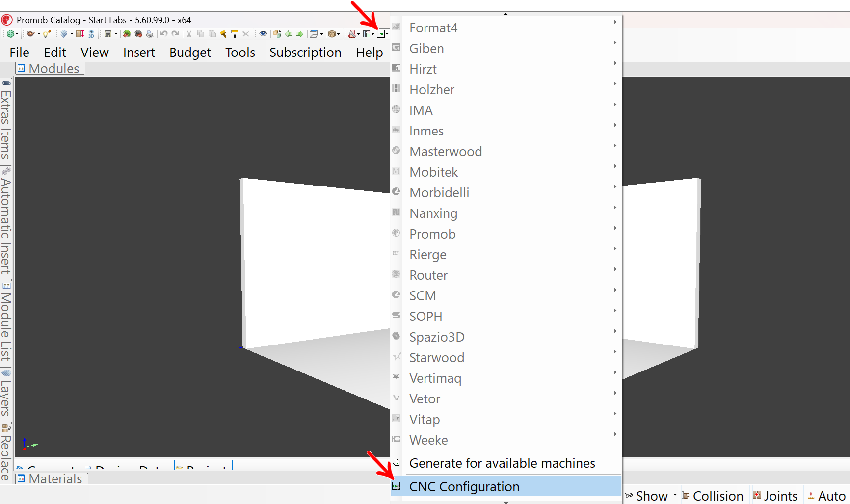Open the Show dropdown arrow at bottom

tap(675, 495)
